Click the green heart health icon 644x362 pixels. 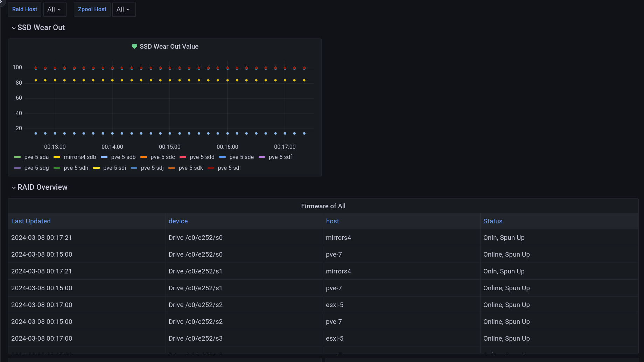pos(134,46)
